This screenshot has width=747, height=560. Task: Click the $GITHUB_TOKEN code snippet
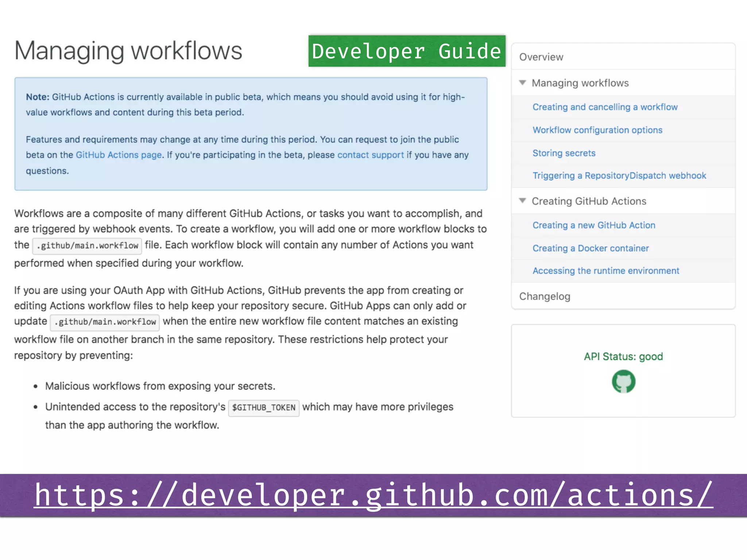[263, 408]
